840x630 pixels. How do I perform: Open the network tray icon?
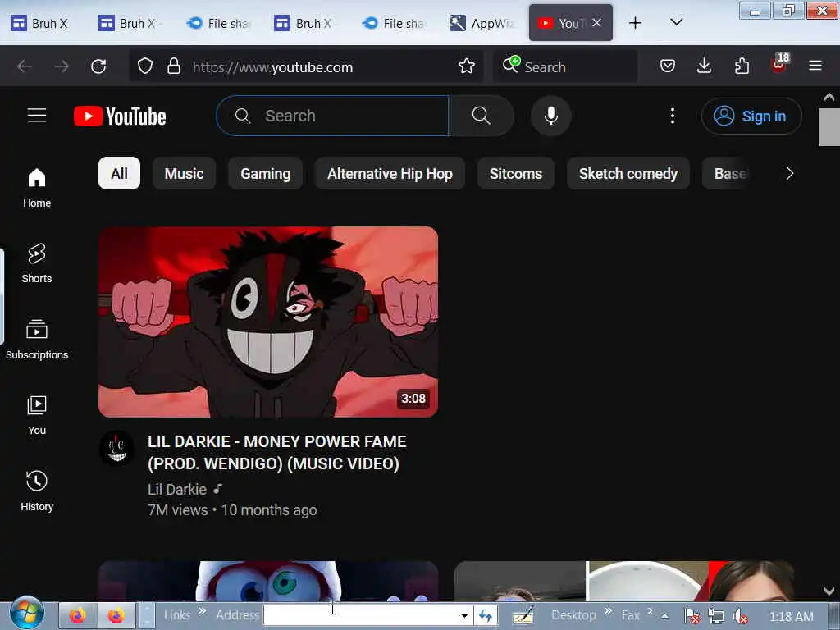[x=715, y=617]
